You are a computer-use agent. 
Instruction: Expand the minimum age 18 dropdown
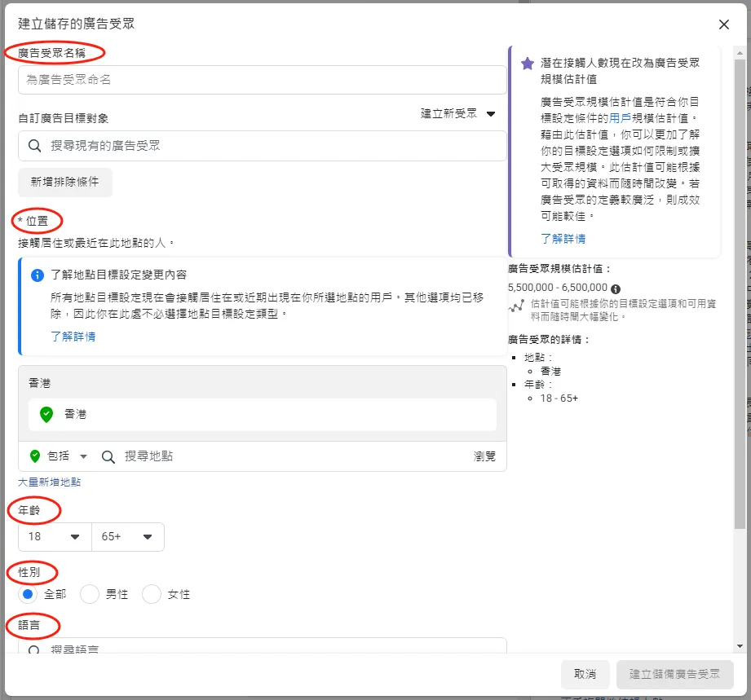click(x=55, y=537)
